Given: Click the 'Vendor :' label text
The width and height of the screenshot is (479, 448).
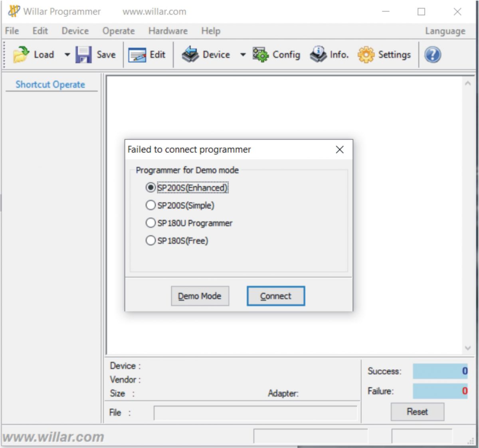Looking at the screenshot, I should click(x=125, y=379).
